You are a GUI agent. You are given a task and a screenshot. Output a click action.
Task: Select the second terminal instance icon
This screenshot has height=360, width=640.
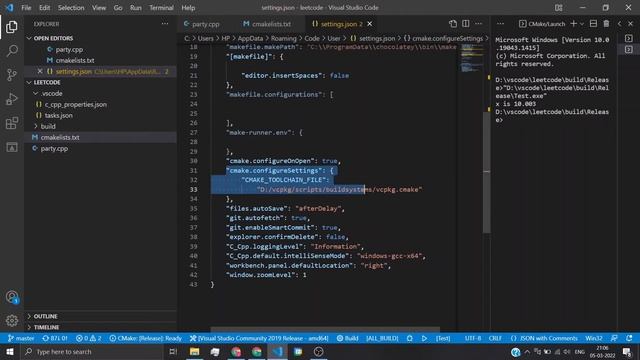(629, 49)
